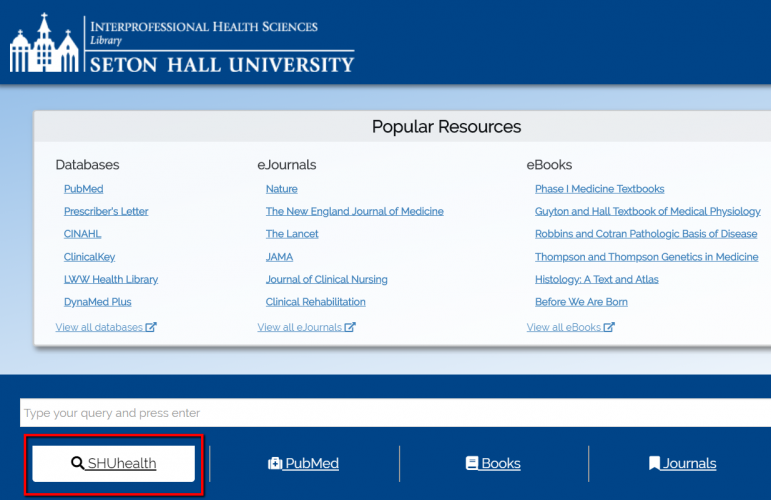The image size is (771, 500).
Task: Focus the 'Type your query' search field
Action: pyautogui.click(x=395, y=412)
